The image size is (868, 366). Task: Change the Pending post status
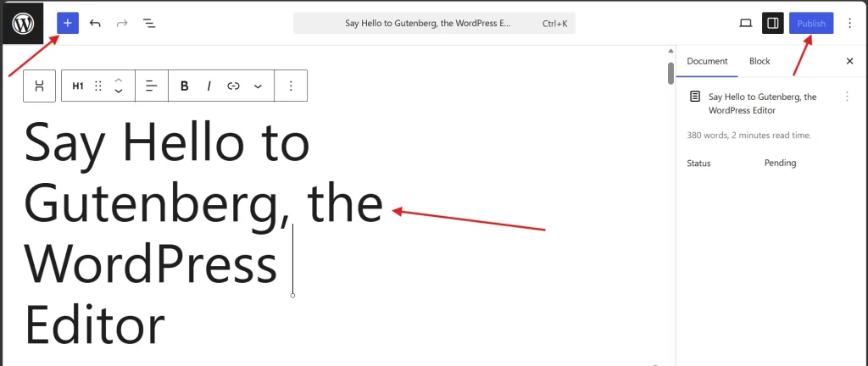pos(780,163)
